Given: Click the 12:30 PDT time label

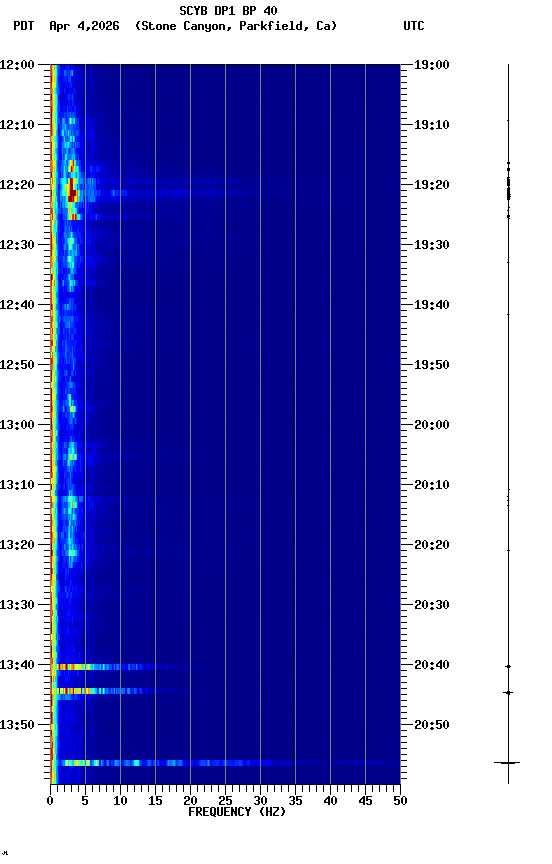Looking at the screenshot, I should click(17, 245).
